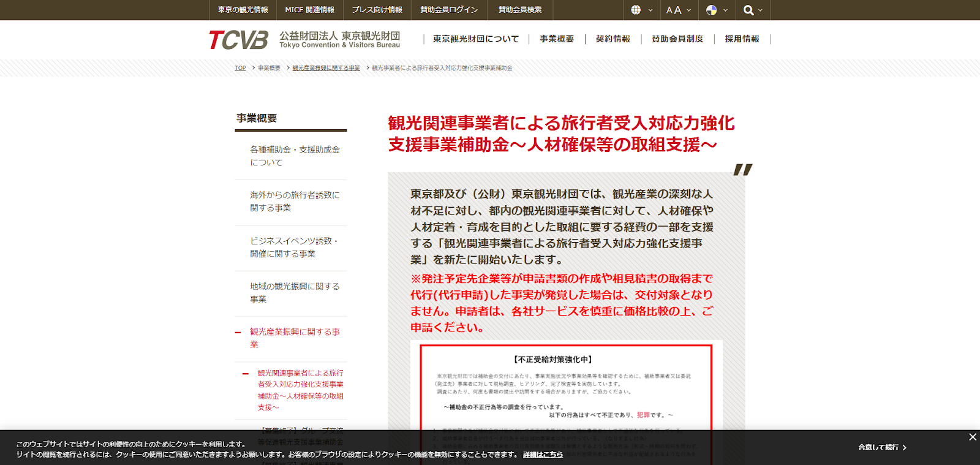Click the 公益財団法人 東京観光財団 text
Viewport: 980px width, 465px height.
pyautogui.click(x=340, y=36)
